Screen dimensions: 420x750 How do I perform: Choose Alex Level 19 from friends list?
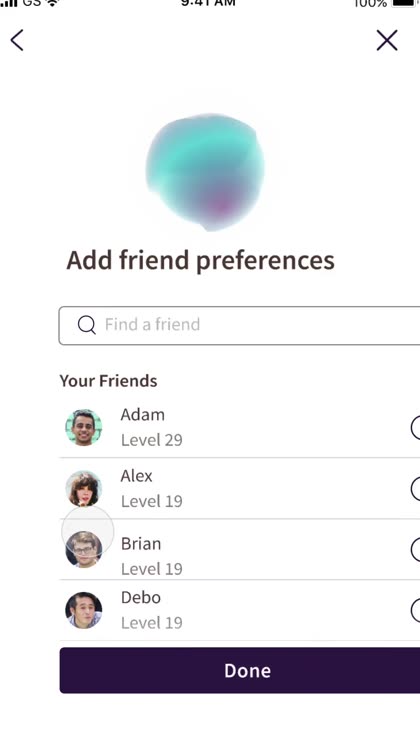240,488
